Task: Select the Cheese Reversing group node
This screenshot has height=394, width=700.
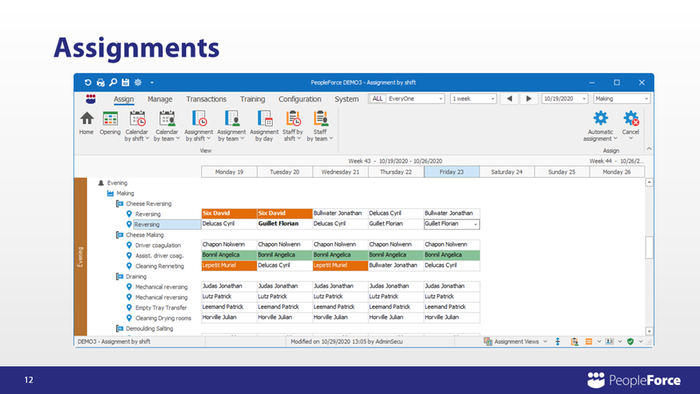Action: pyautogui.click(x=149, y=203)
